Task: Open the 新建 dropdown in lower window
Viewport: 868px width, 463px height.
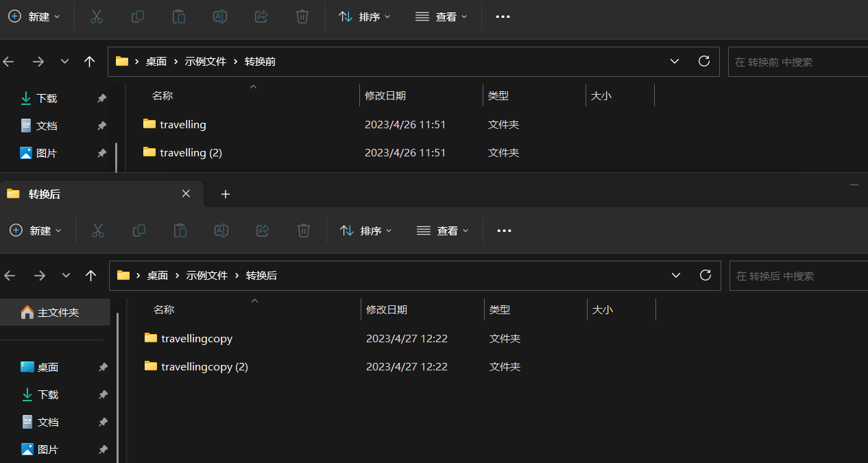Action: [x=36, y=230]
